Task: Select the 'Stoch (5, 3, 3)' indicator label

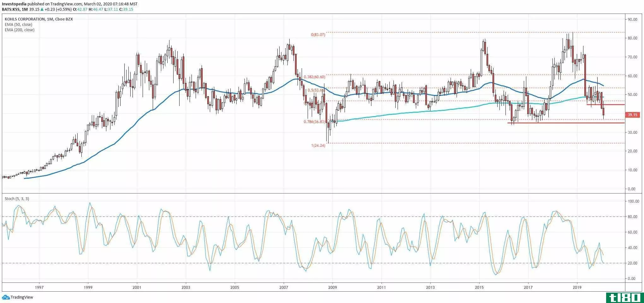Action: point(17,199)
